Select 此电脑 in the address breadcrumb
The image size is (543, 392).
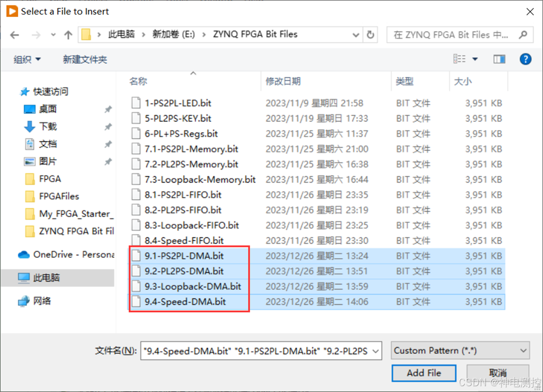tap(121, 34)
